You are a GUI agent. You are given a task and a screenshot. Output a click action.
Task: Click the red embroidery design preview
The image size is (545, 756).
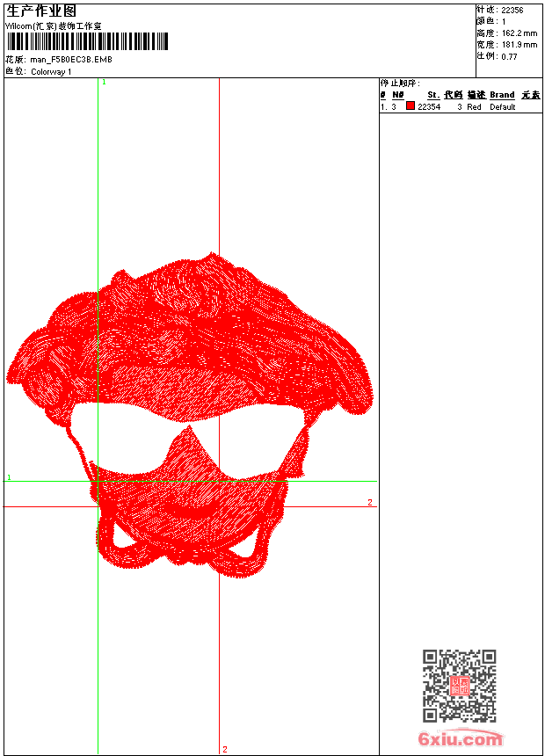pyautogui.click(x=189, y=413)
